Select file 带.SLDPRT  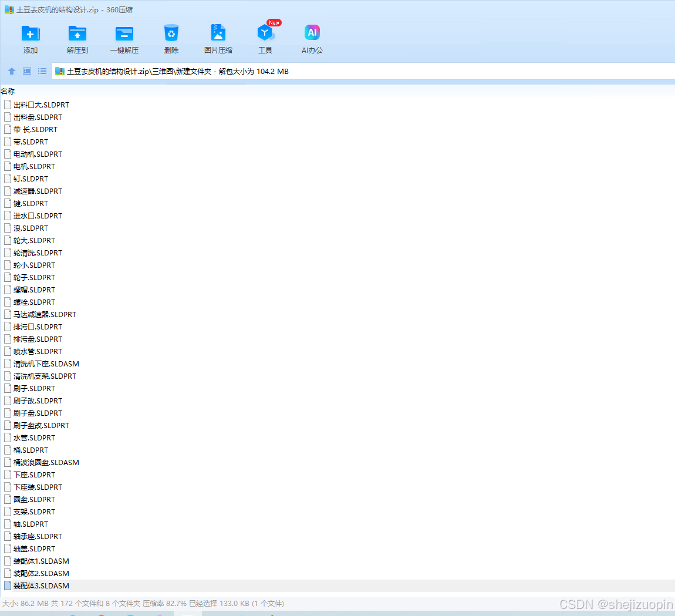[31, 142]
